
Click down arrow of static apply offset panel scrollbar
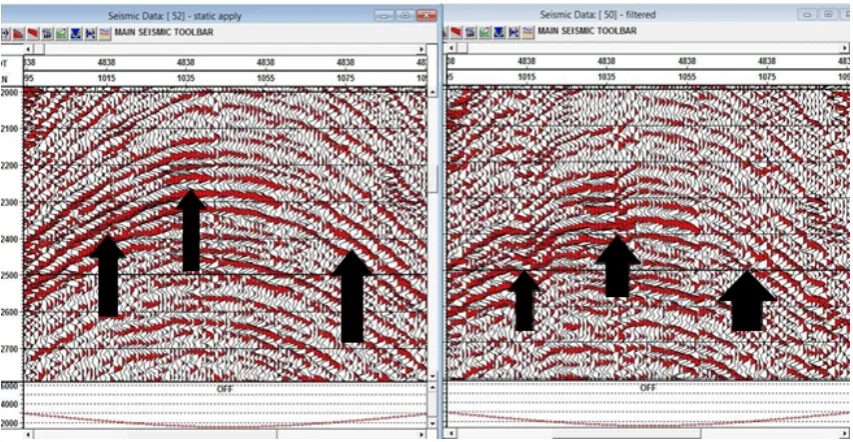pos(432,423)
